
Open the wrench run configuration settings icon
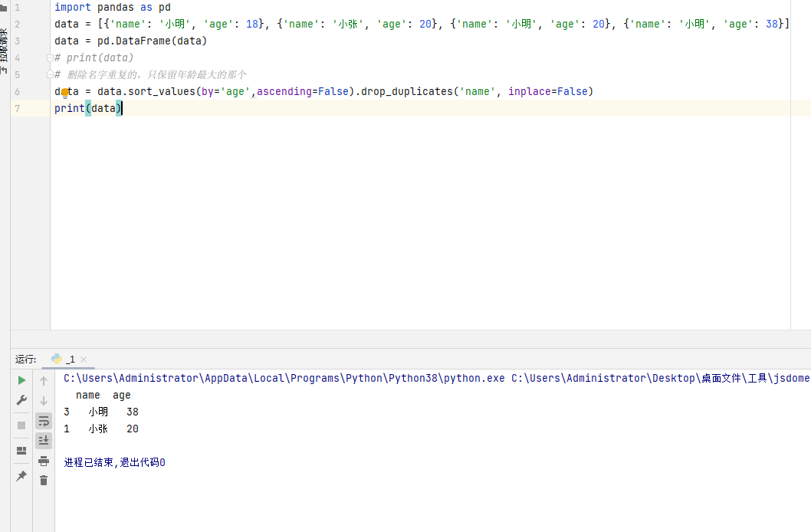[x=21, y=400]
